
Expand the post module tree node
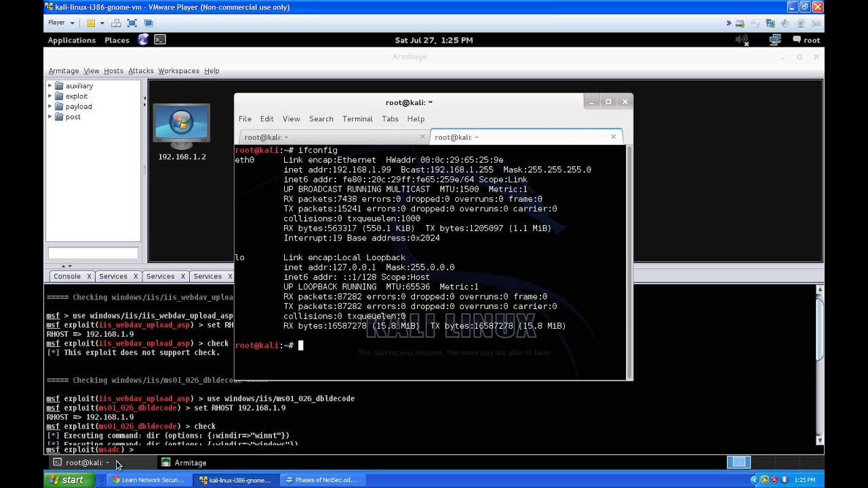[50, 117]
